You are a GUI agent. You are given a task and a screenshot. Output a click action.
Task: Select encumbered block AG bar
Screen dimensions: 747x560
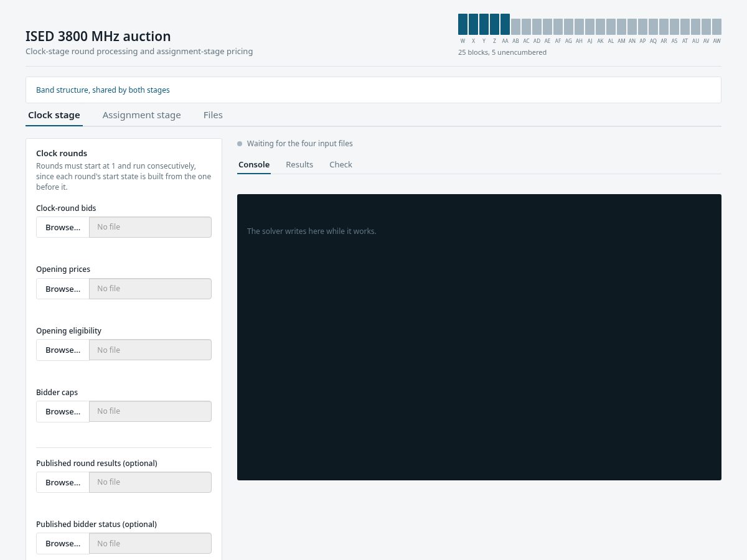point(568,27)
